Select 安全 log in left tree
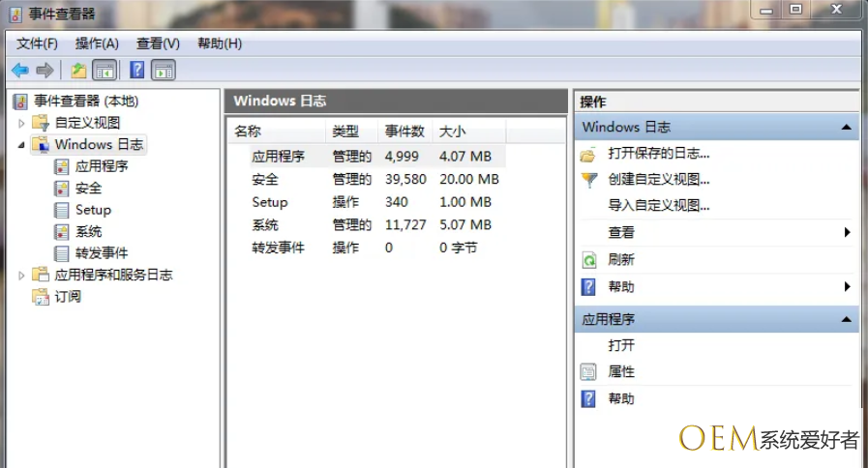 tap(88, 188)
